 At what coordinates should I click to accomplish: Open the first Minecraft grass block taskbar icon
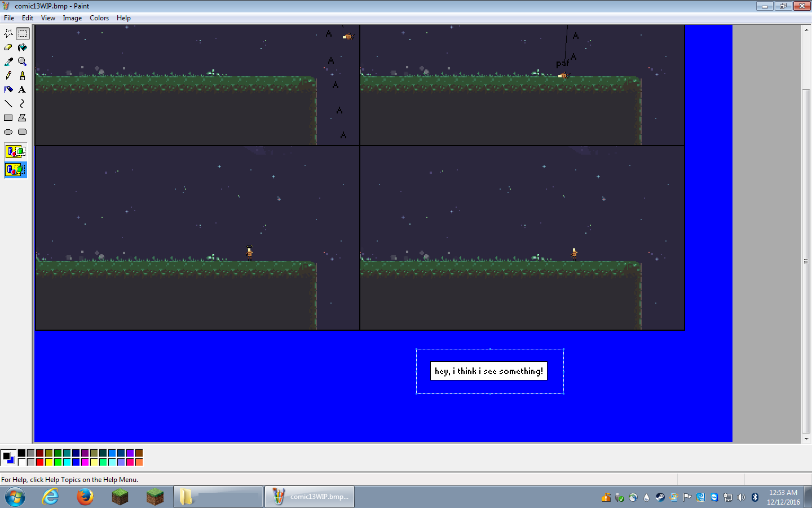pyautogui.click(x=120, y=497)
